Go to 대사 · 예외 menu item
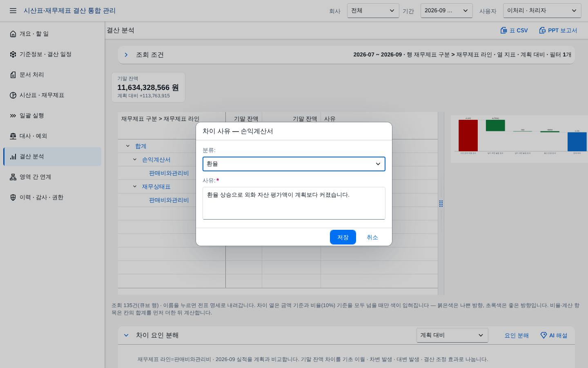 [x=52, y=136]
